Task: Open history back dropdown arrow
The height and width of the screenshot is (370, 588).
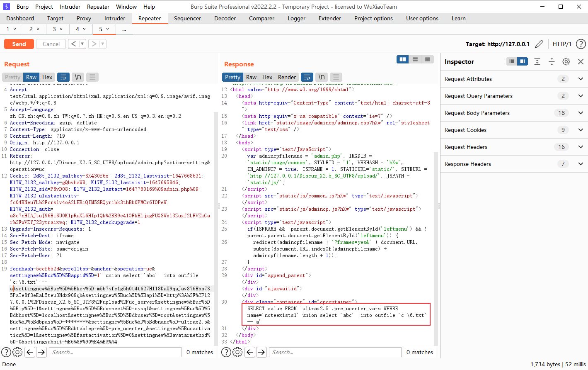Action: click(82, 44)
